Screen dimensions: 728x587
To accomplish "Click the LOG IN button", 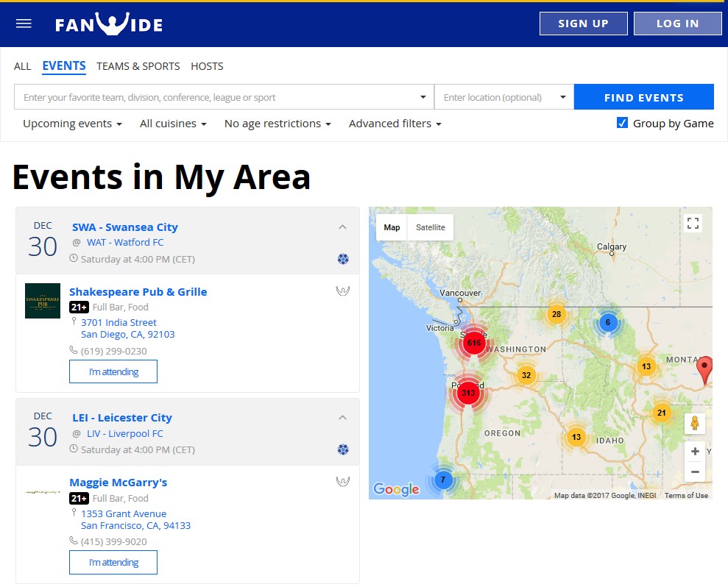I will (677, 24).
